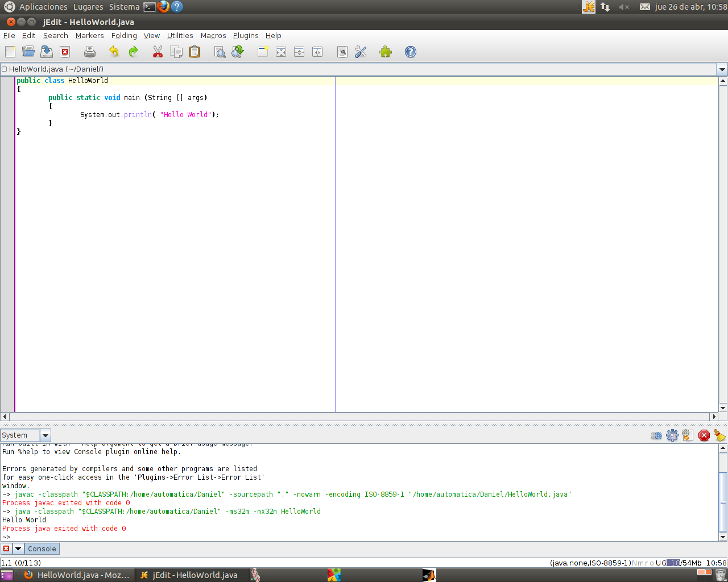This screenshot has height=582, width=728.
Task: Save the file with the save toolbar button
Action: (x=46, y=52)
